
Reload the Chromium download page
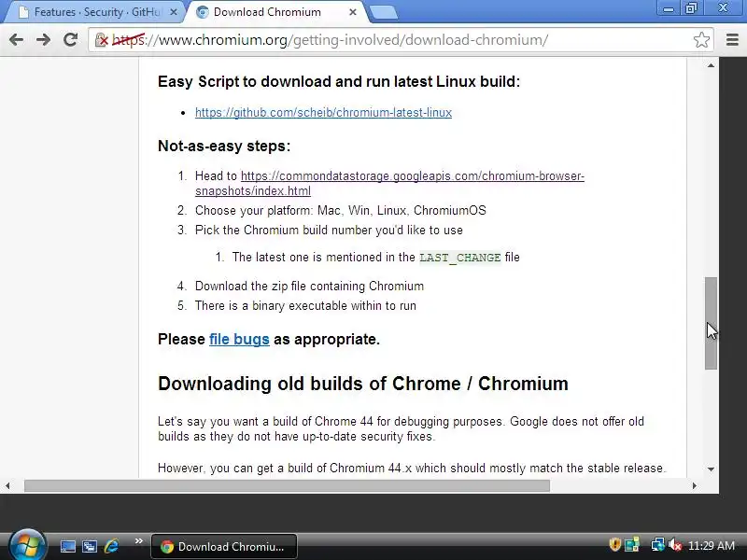point(71,39)
